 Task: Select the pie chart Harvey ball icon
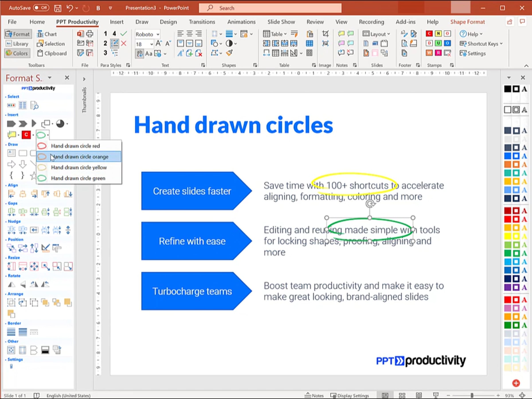(60, 124)
